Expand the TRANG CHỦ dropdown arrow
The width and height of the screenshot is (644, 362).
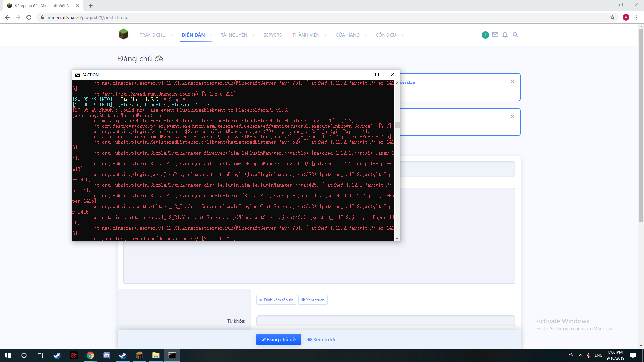(171, 35)
